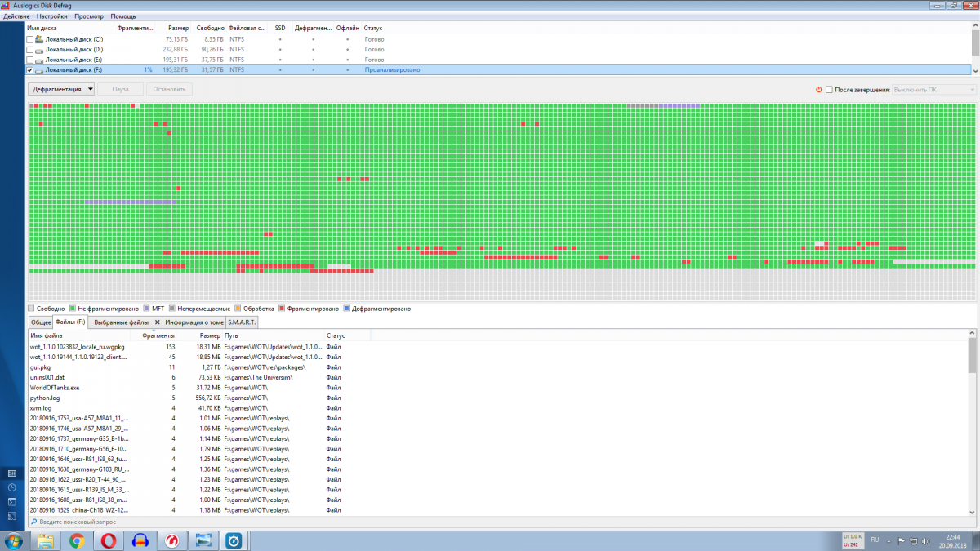Click the Windows Start orb
Viewport: 980px width, 551px height.
pyautogui.click(x=14, y=540)
